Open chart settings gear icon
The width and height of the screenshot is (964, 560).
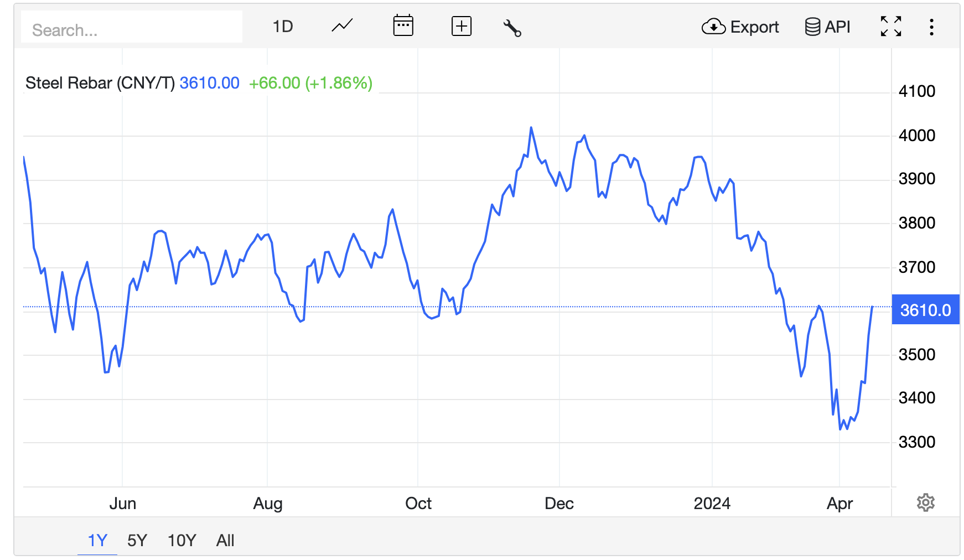pyautogui.click(x=925, y=502)
